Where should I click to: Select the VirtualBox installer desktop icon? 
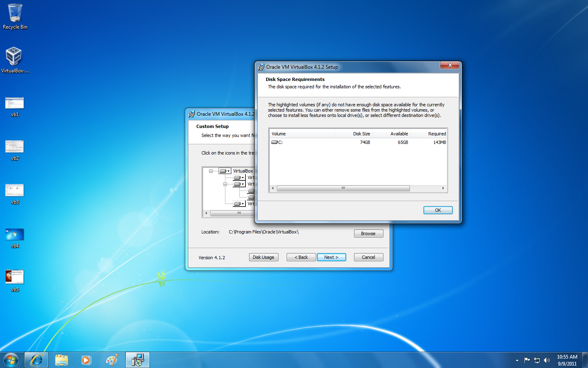click(15, 60)
